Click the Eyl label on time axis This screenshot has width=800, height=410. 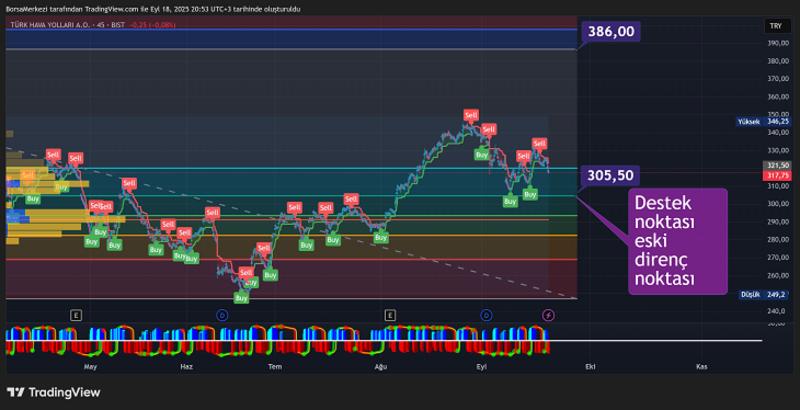pyautogui.click(x=481, y=367)
